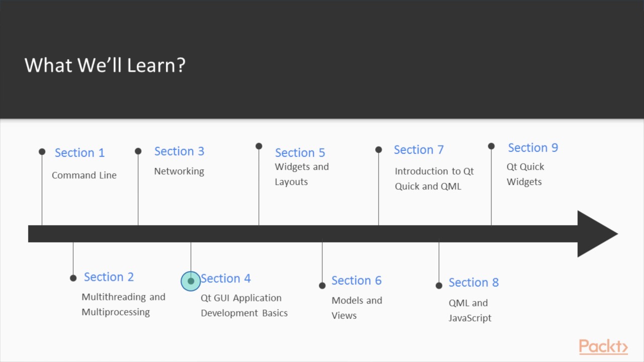Click the Packt logo
644x362 pixels.
(x=603, y=347)
